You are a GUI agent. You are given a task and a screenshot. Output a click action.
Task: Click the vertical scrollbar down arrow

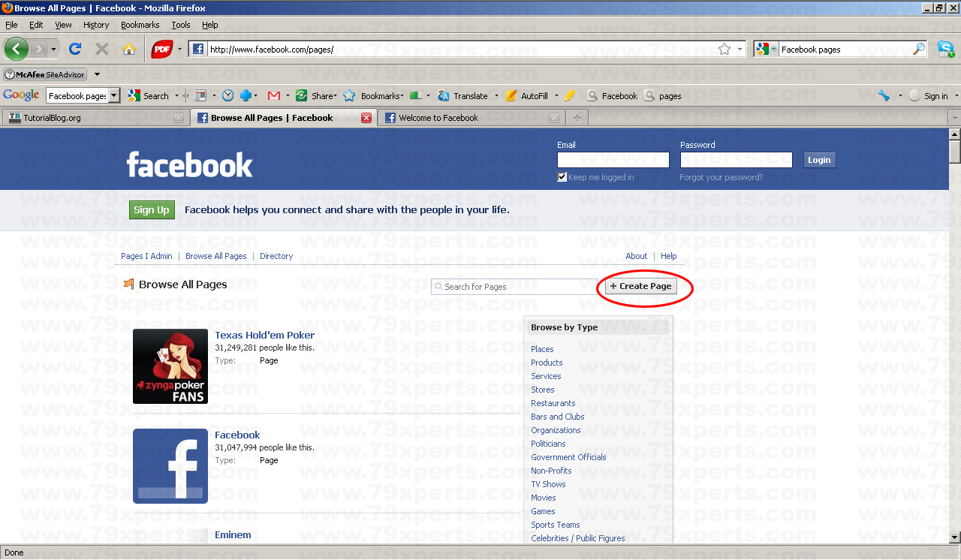(x=954, y=537)
